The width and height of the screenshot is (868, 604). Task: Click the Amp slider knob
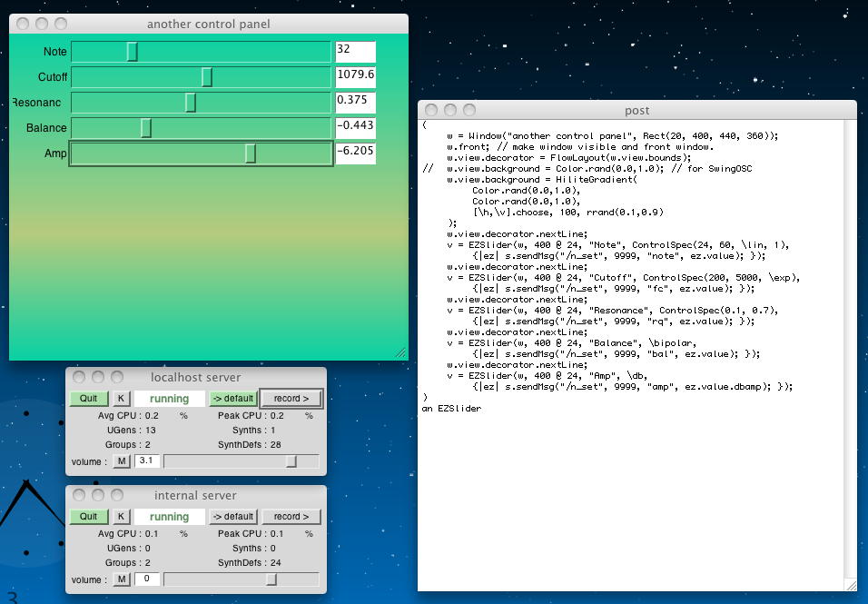[x=251, y=153]
